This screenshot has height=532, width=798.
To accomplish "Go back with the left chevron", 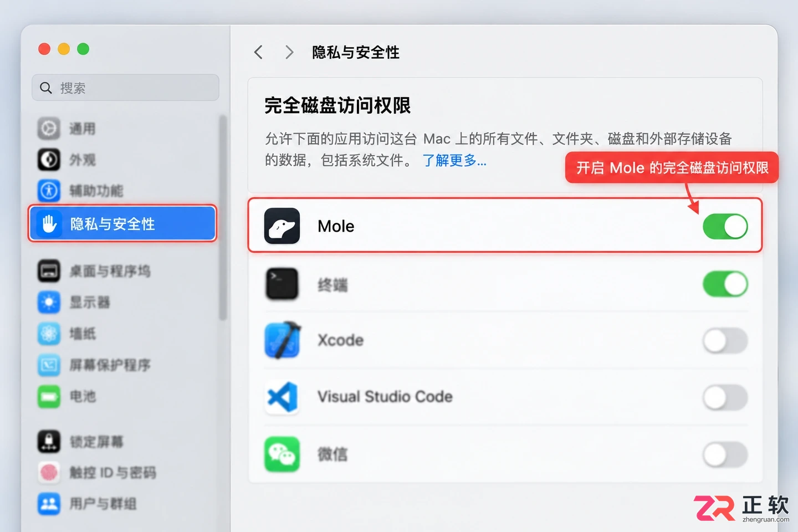I will [258, 52].
